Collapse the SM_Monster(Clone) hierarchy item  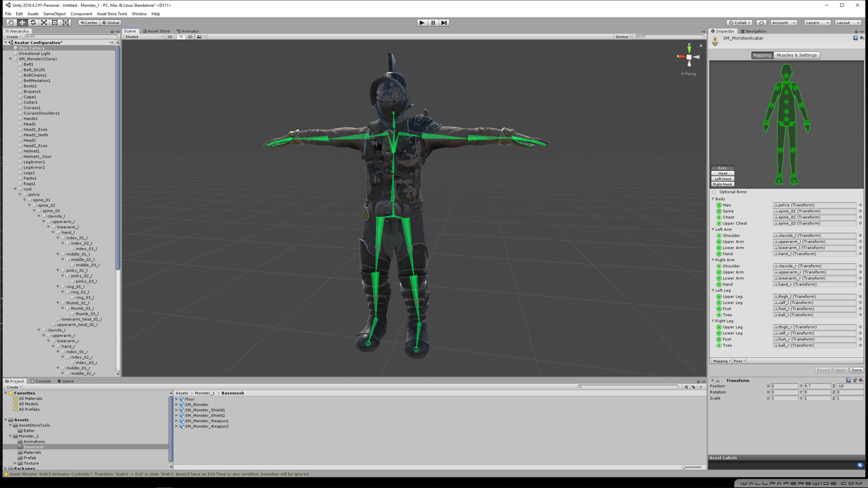pyautogui.click(x=11, y=59)
